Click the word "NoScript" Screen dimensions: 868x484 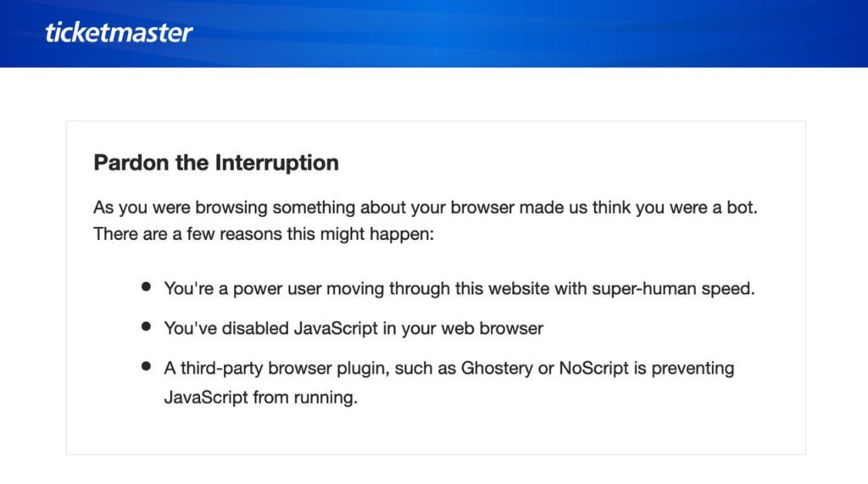tap(591, 369)
